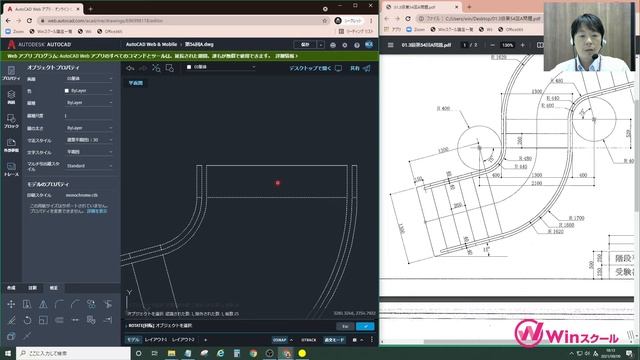Select the Explode tool in the bottom row
Viewport: 640px width, 360px height.
(11, 336)
